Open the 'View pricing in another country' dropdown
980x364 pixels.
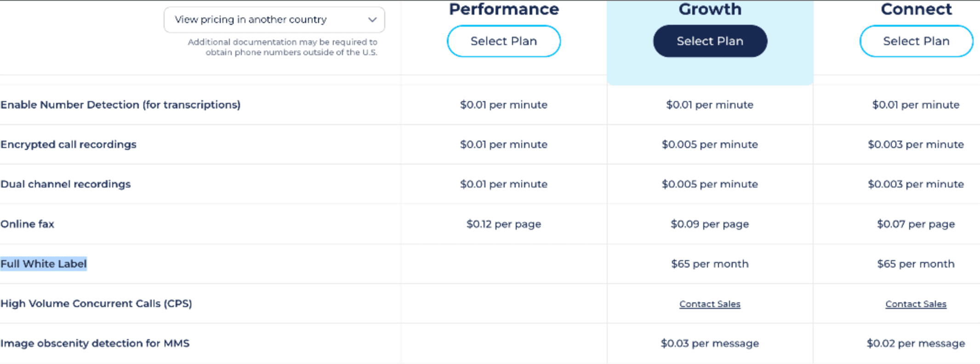[x=273, y=20]
